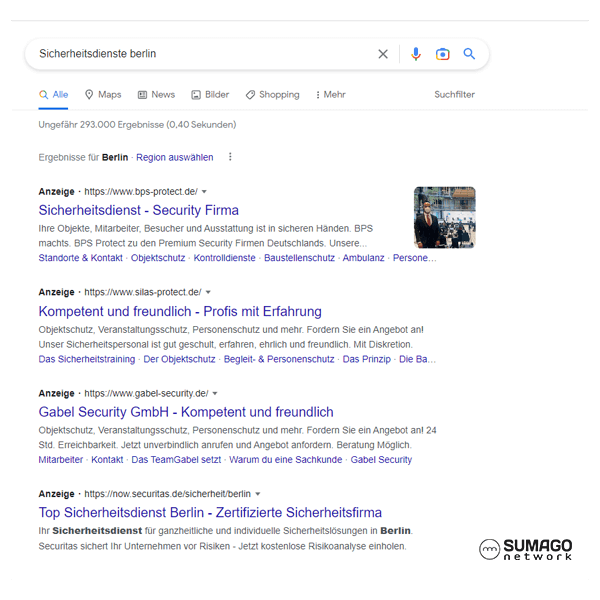Image resolution: width=600 pixels, height=600 pixels.
Task: Expand dropdown arrow next to gabel-security.de URL
Action: point(215,393)
